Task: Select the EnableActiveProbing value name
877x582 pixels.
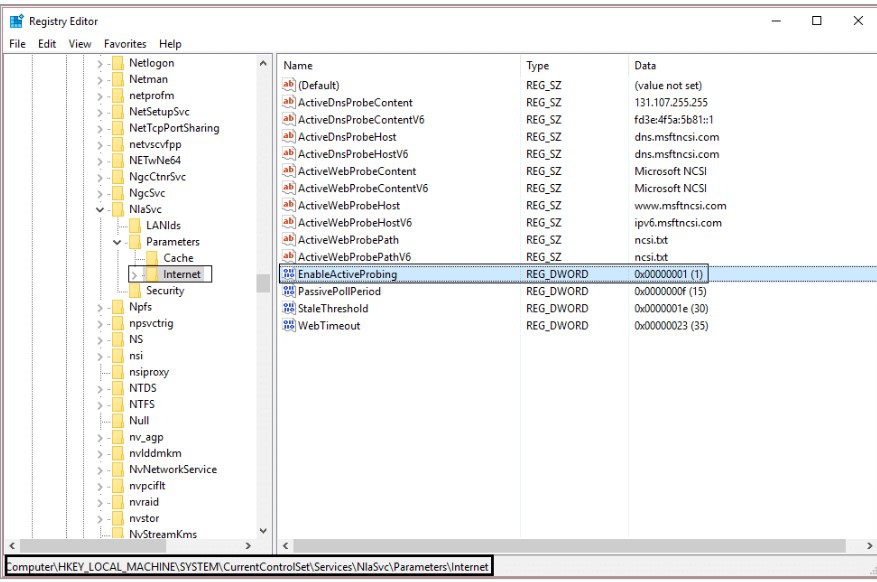Action: [347, 274]
